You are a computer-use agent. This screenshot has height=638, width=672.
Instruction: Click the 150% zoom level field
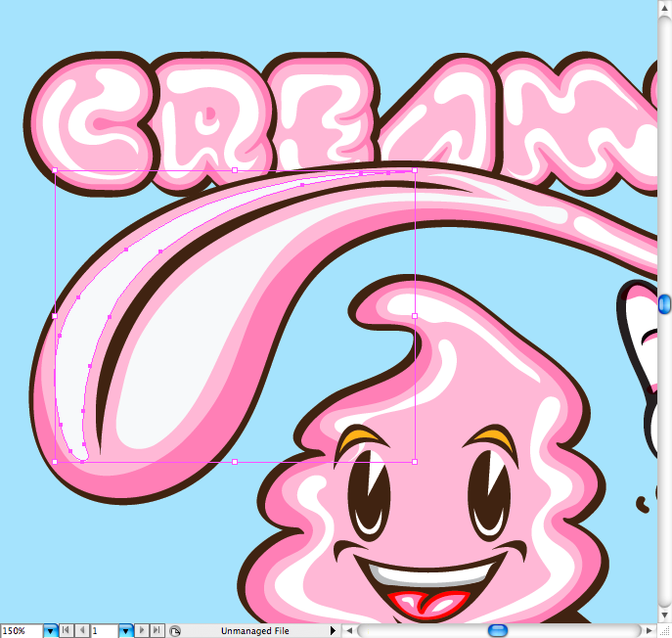21,631
